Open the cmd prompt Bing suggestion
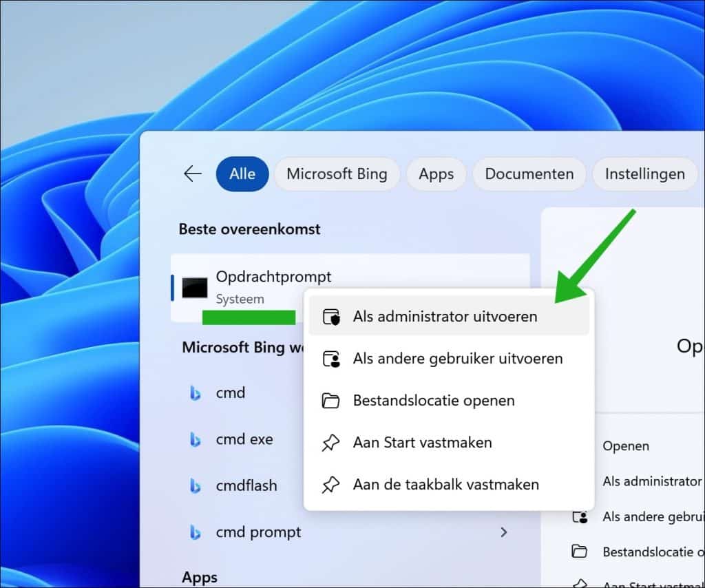705x588 pixels. [350, 532]
